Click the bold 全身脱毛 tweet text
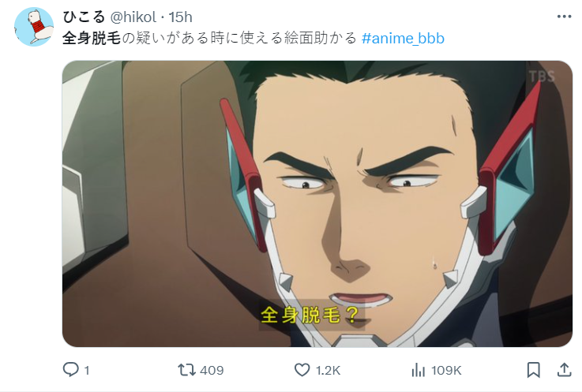Viewport: 582px width, 392px height. click(92, 38)
